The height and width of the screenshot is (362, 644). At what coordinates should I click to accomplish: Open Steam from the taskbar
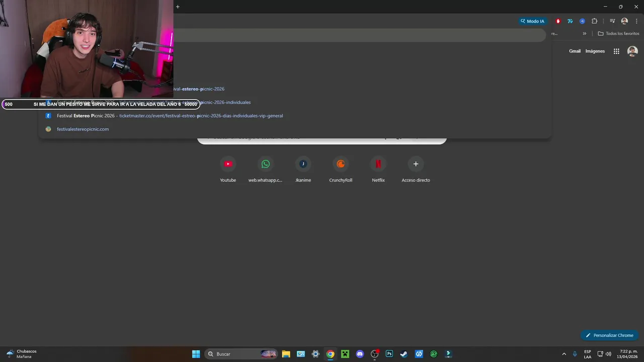(x=404, y=354)
